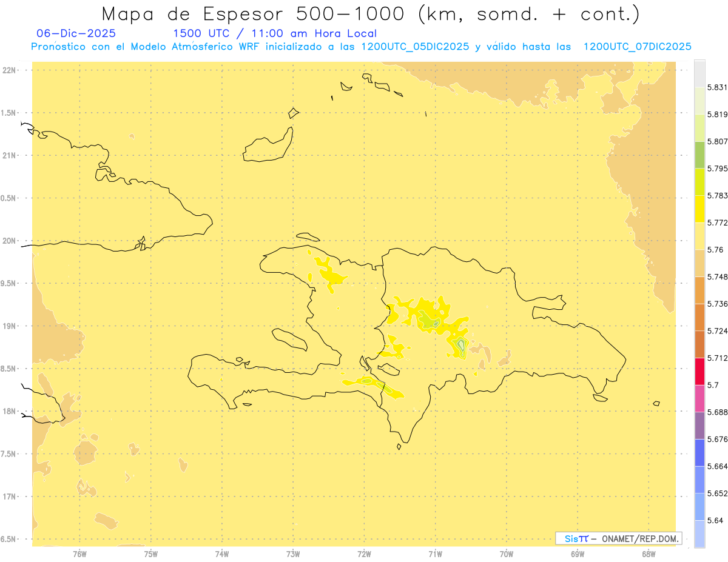Click the 'Sis - ONAMET/REP.DOM.' credit box

click(x=619, y=538)
